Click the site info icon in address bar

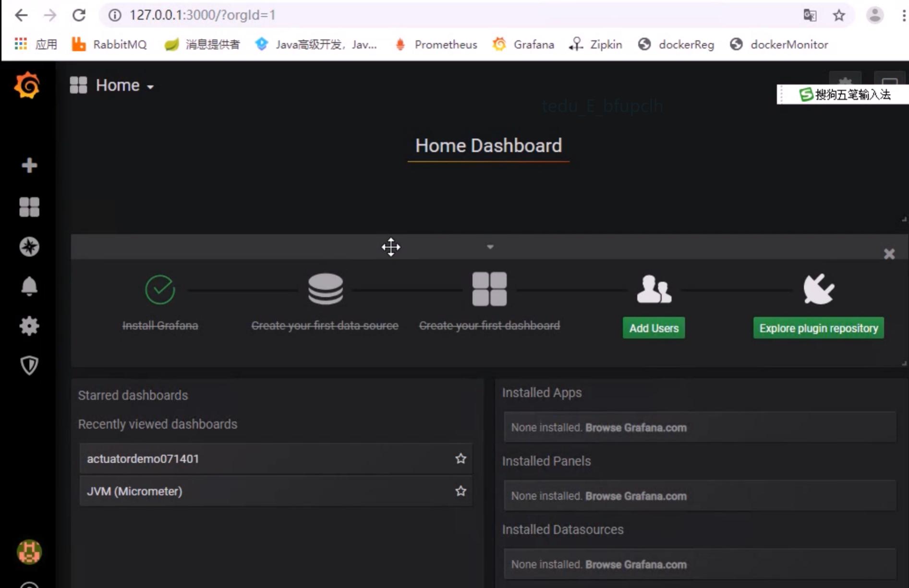[x=114, y=15]
